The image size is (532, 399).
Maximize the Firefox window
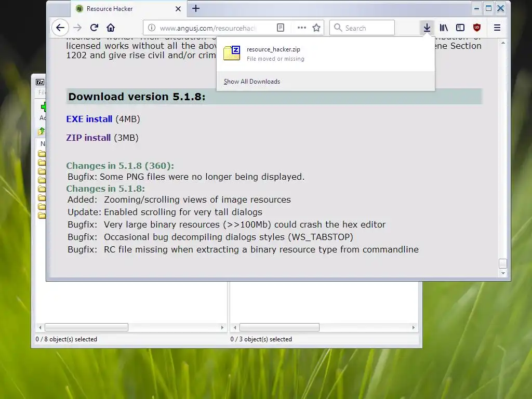point(488,8)
